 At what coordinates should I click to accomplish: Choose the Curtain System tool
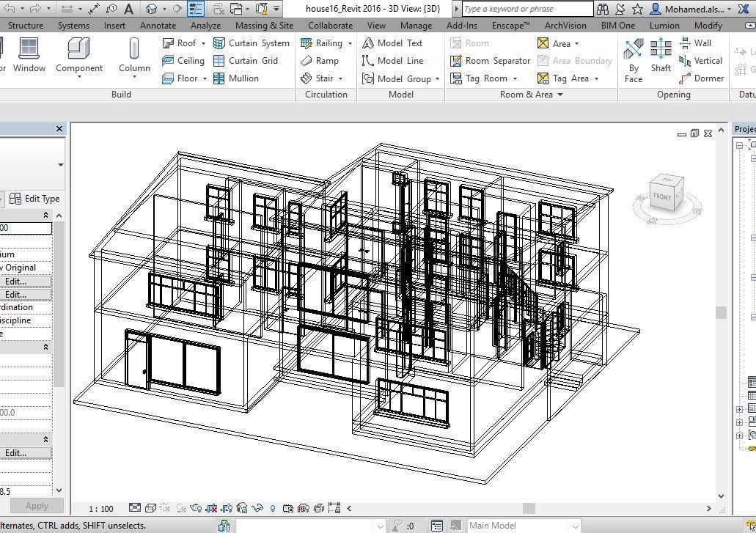[252, 43]
